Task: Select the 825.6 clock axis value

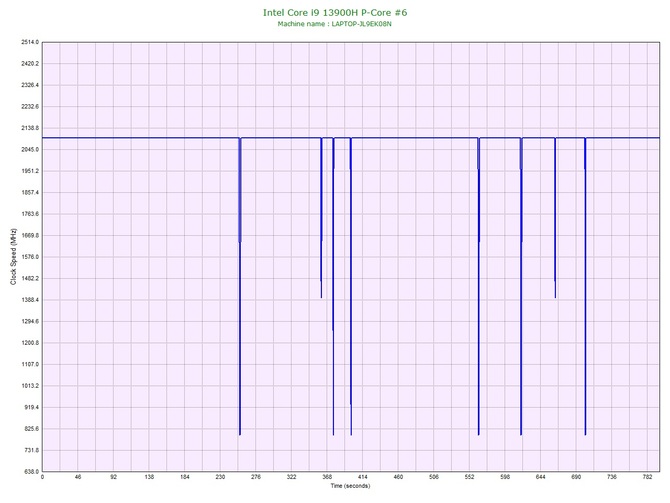Action: click(31, 429)
